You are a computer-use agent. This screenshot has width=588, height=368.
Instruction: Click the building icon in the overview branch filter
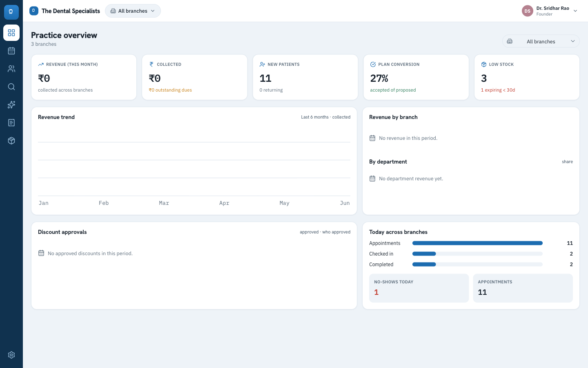(510, 41)
